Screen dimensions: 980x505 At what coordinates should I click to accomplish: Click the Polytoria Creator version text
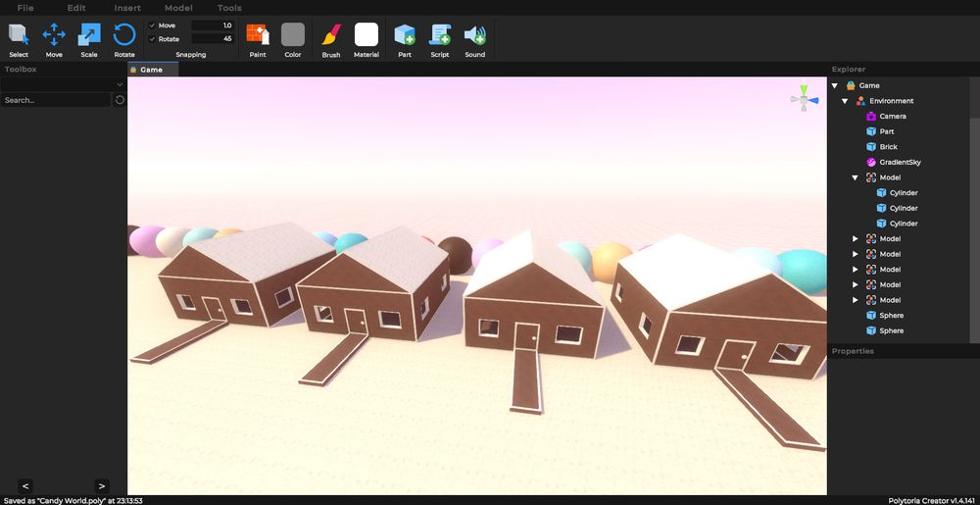click(932, 501)
